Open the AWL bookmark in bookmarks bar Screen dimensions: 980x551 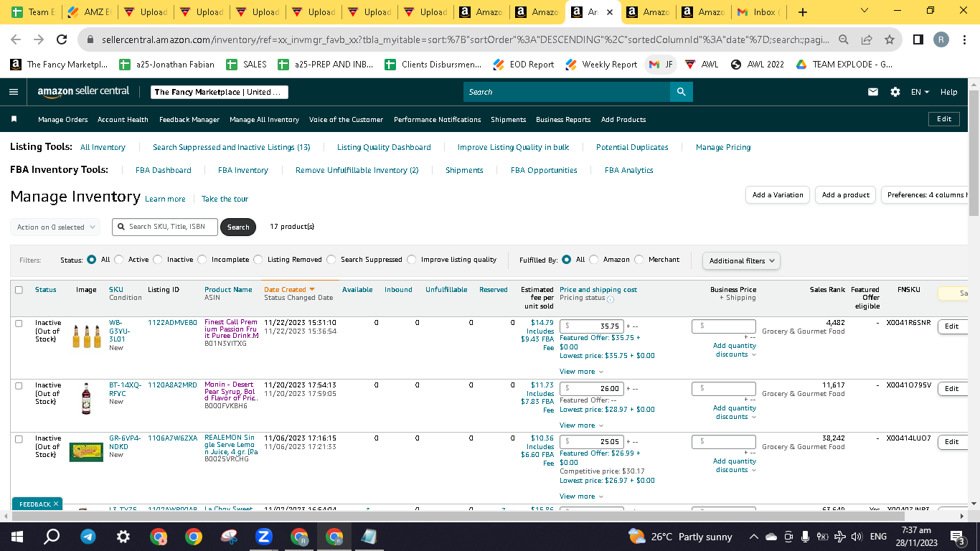(x=701, y=65)
